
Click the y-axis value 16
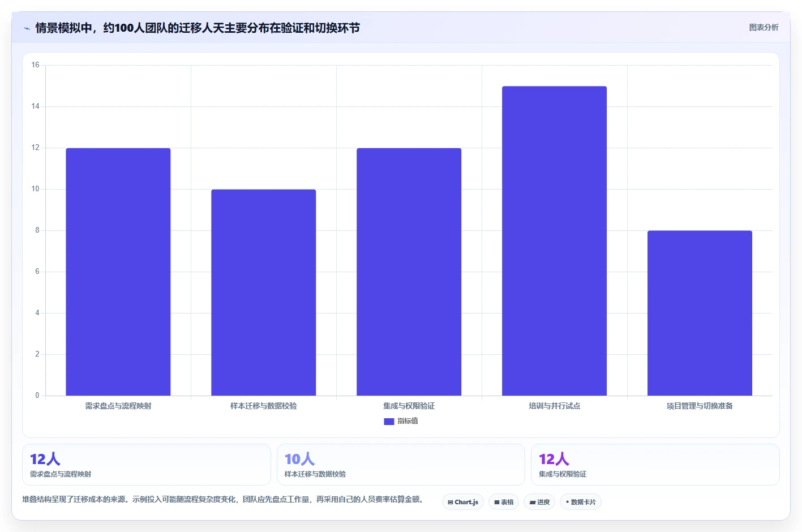click(36, 65)
